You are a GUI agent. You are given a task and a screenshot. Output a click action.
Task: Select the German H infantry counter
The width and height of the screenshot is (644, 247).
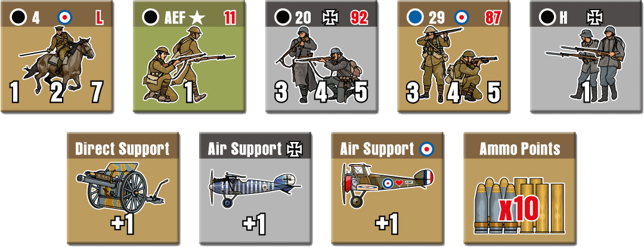[587, 57]
